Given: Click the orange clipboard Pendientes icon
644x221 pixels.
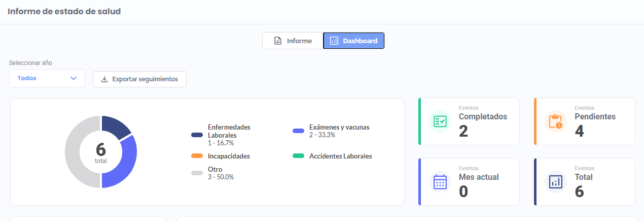Looking at the screenshot, I should tap(556, 121).
